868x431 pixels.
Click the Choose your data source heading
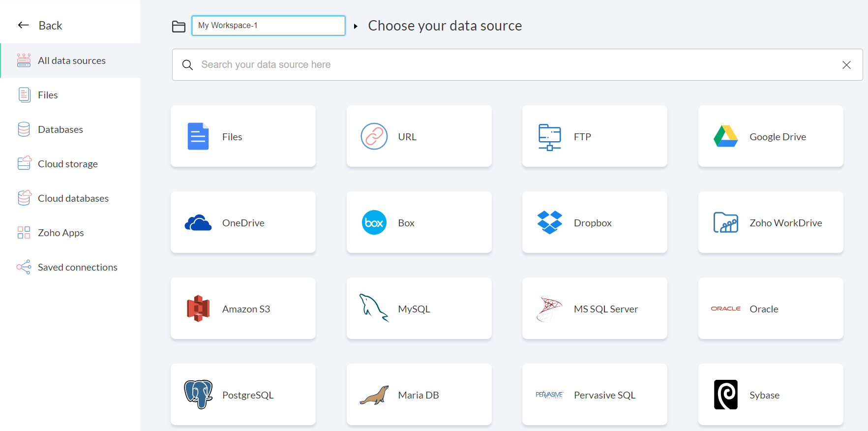pyautogui.click(x=445, y=26)
